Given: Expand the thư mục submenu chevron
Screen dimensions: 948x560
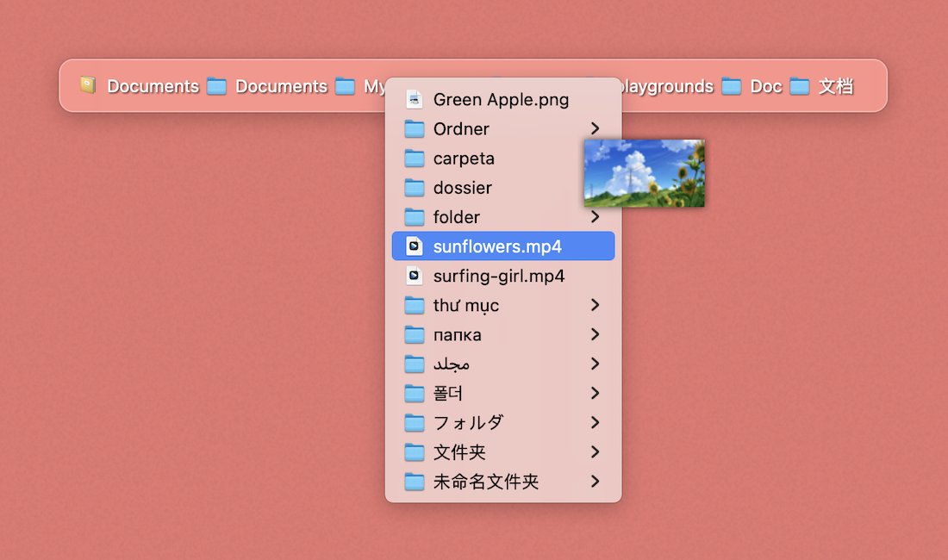Looking at the screenshot, I should 595,305.
